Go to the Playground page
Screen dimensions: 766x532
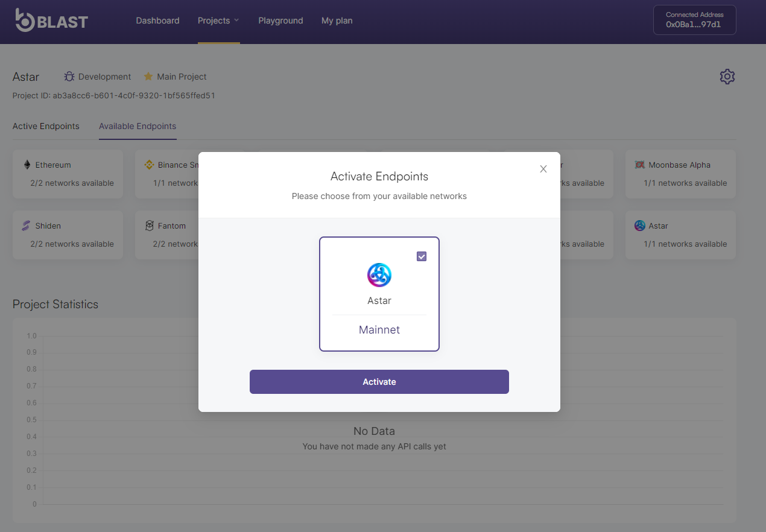(x=280, y=21)
